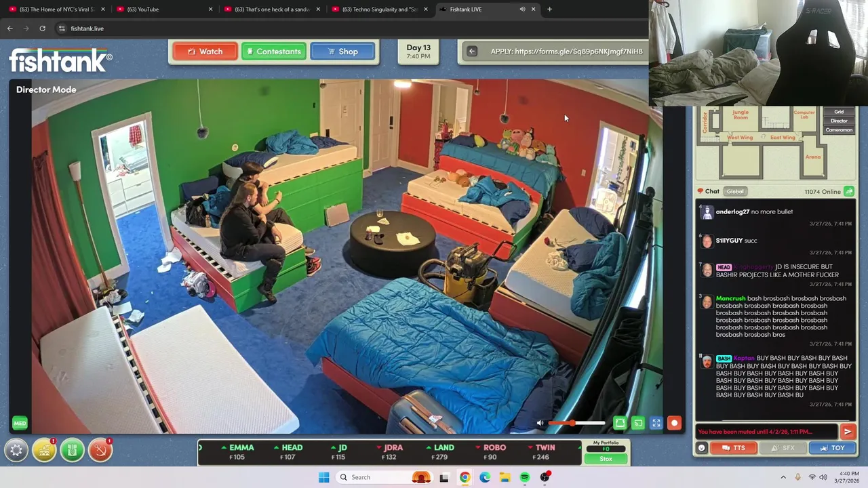Open TWIN stock ticker entry

[x=542, y=452]
